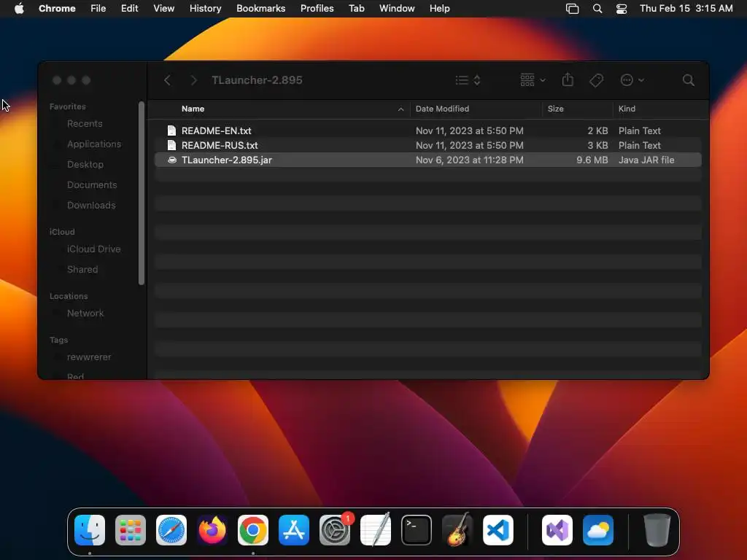Open the Tags toolbar icon

pos(596,80)
